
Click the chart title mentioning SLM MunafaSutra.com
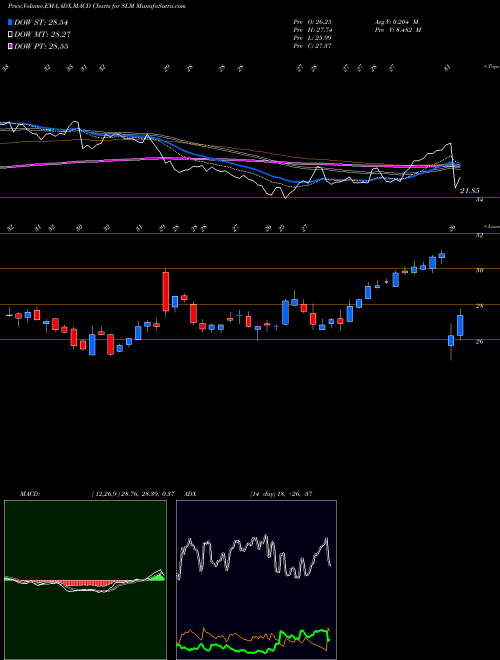click(x=97, y=6)
